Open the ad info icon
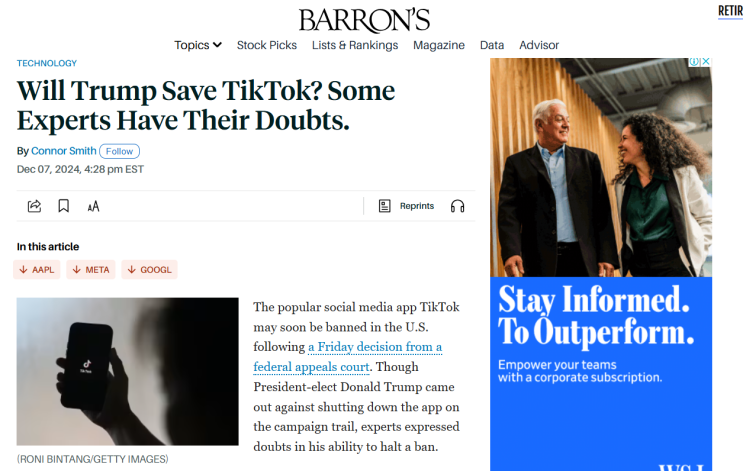Viewport: 743px width, 471px height. (694, 62)
